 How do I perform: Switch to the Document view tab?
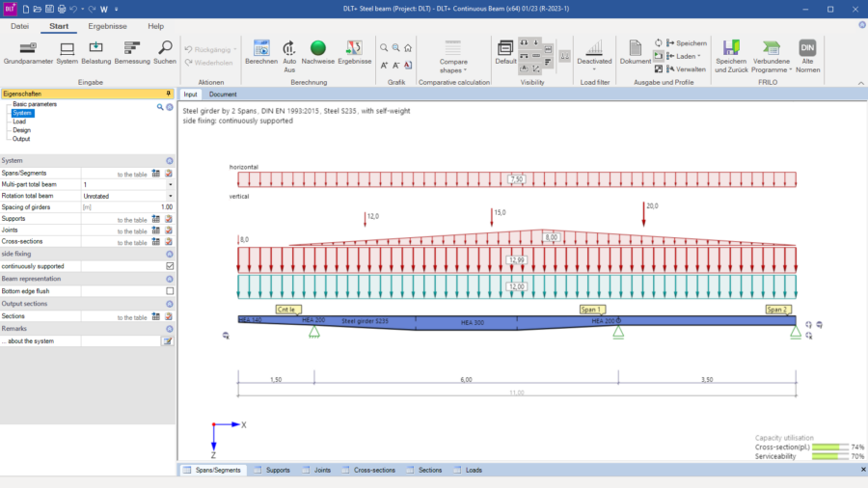click(223, 95)
